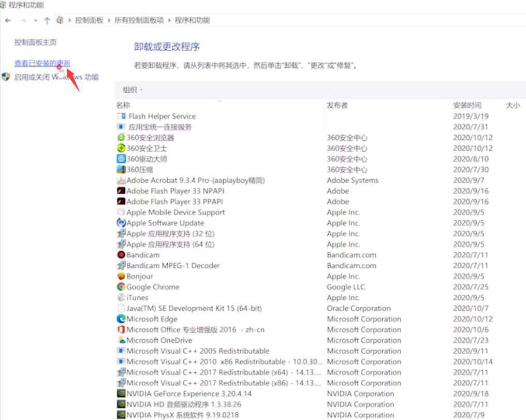
Task: Click the Adobe Systems publisher cell
Action: pos(353,180)
